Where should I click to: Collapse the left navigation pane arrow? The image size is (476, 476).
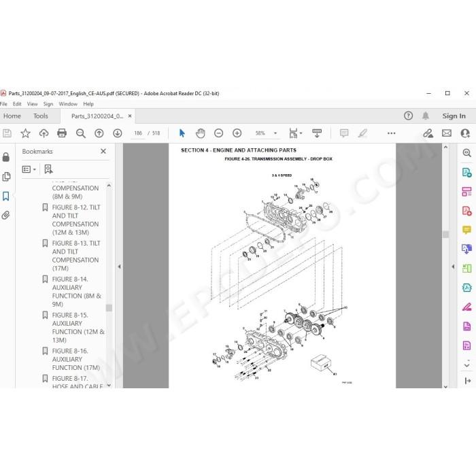(x=119, y=267)
